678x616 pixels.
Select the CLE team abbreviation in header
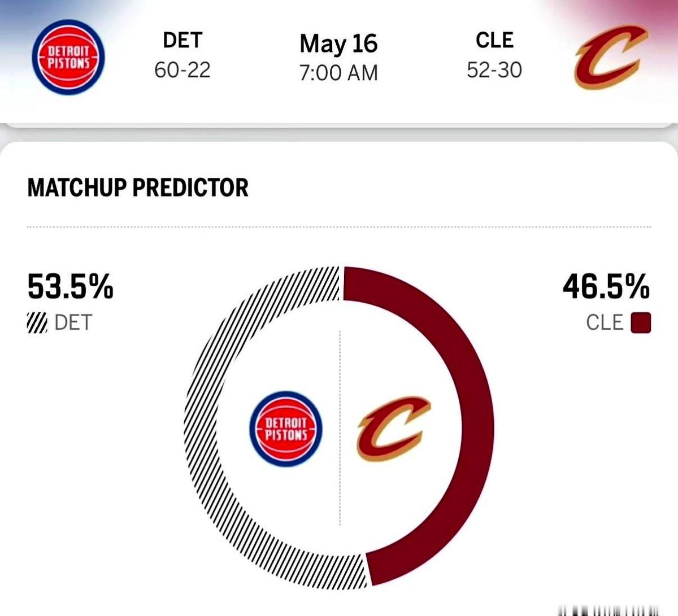[x=494, y=40]
